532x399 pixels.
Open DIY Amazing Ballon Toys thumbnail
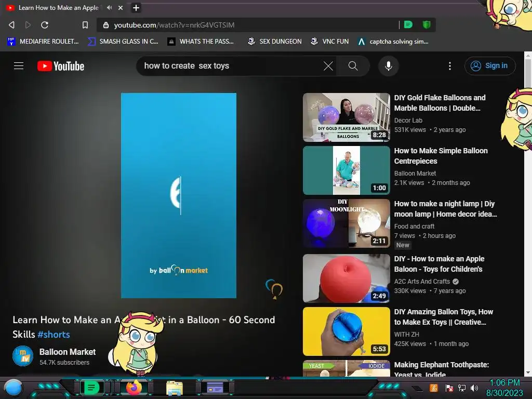click(346, 331)
